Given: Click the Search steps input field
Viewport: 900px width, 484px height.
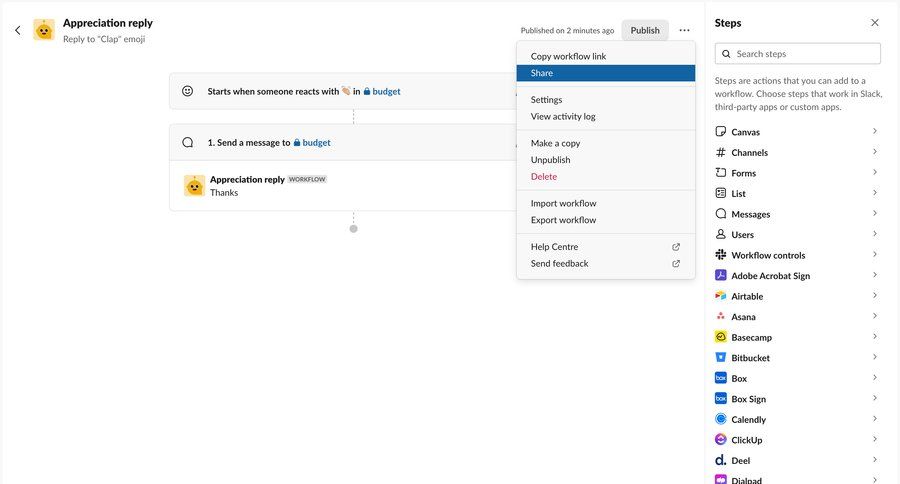Looking at the screenshot, I should [797, 54].
